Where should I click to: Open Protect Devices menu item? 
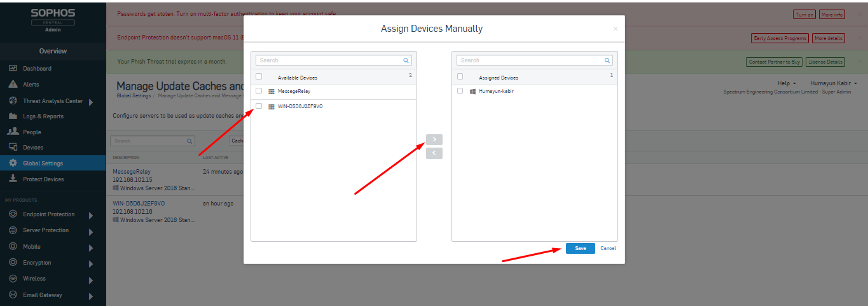point(43,179)
